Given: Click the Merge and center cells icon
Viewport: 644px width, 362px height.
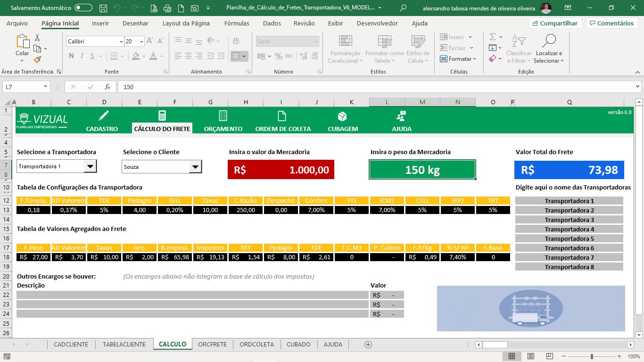Looking at the screenshot, I should (x=236, y=56).
